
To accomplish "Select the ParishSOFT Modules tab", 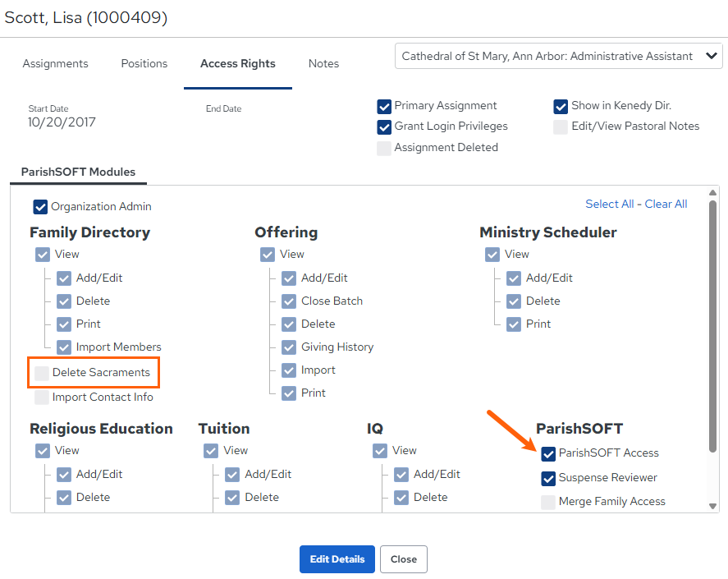I will point(78,172).
